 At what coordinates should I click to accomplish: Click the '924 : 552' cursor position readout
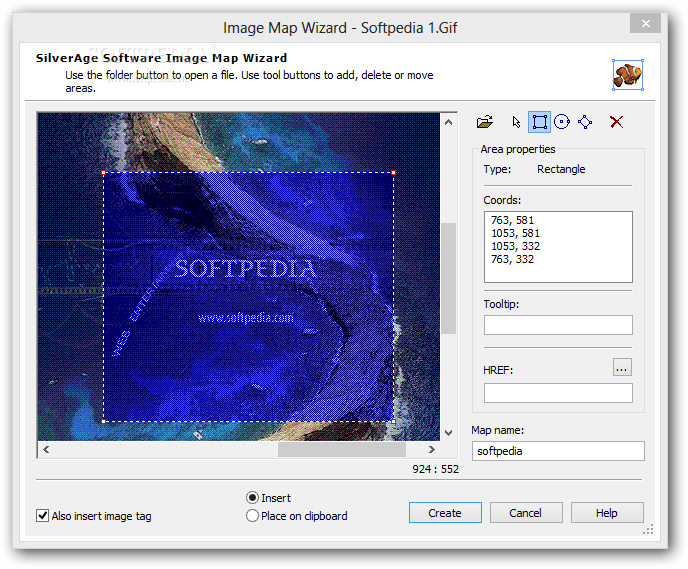coord(435,469)
